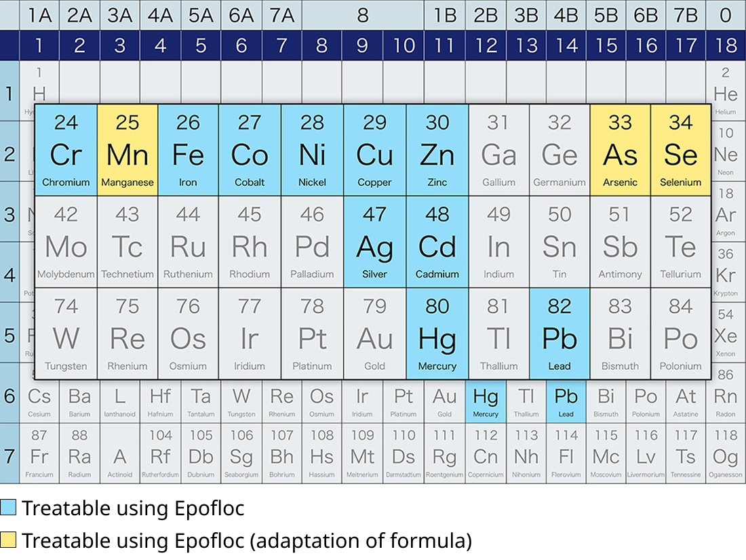
Task: Click the Molybdenum (Mo) element cell
Action: click(x=66, y=243)
